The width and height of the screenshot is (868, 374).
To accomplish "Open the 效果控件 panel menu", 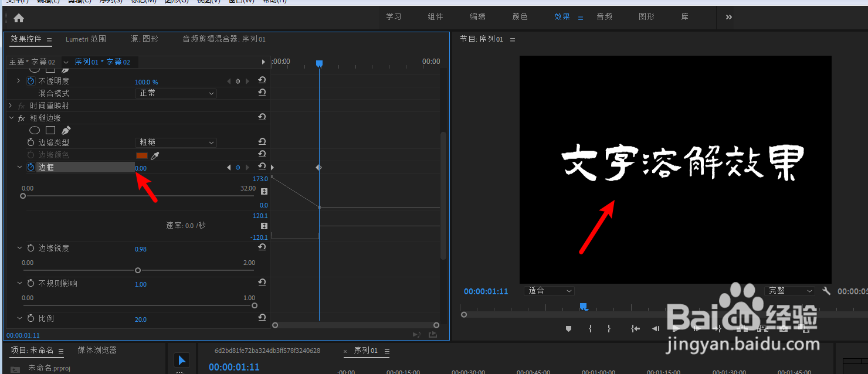I will 49,40.
